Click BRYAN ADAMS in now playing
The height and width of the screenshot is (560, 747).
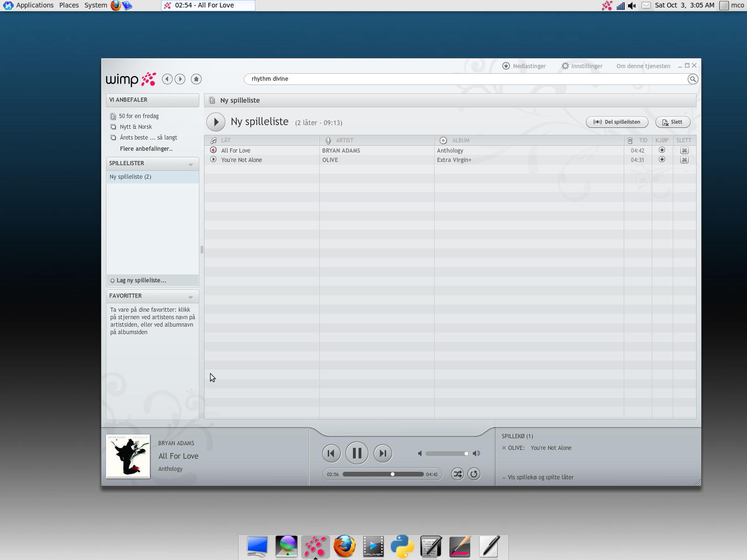tap(176, 443)
